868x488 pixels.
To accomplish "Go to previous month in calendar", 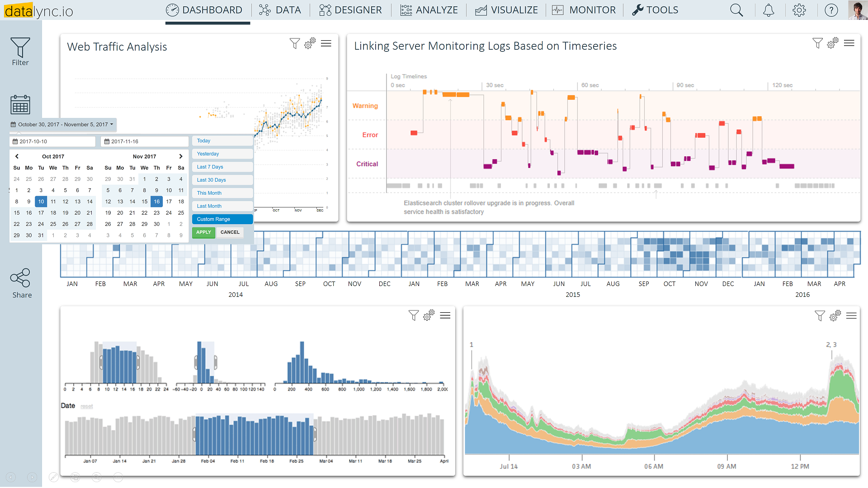I will pos(17,156).
